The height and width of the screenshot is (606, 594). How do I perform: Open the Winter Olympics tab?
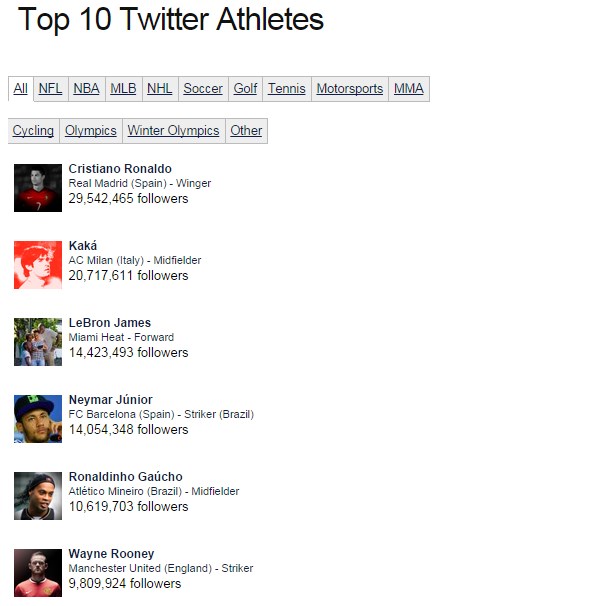tap(174, 131)
